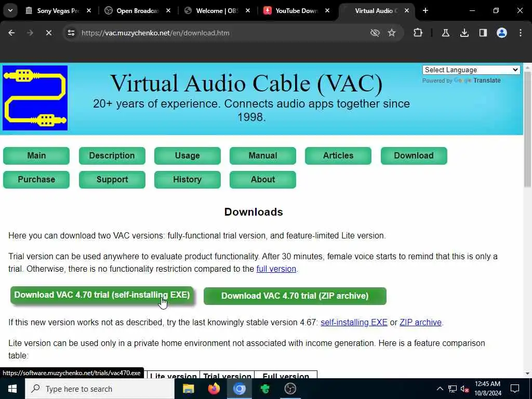Open Chrome Labs flask icon
532x399 pixels.
(x=445, y=33)
